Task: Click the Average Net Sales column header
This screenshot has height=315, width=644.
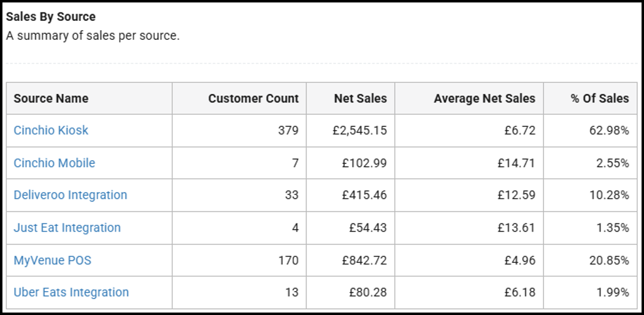Action: [x=484, y=98]
